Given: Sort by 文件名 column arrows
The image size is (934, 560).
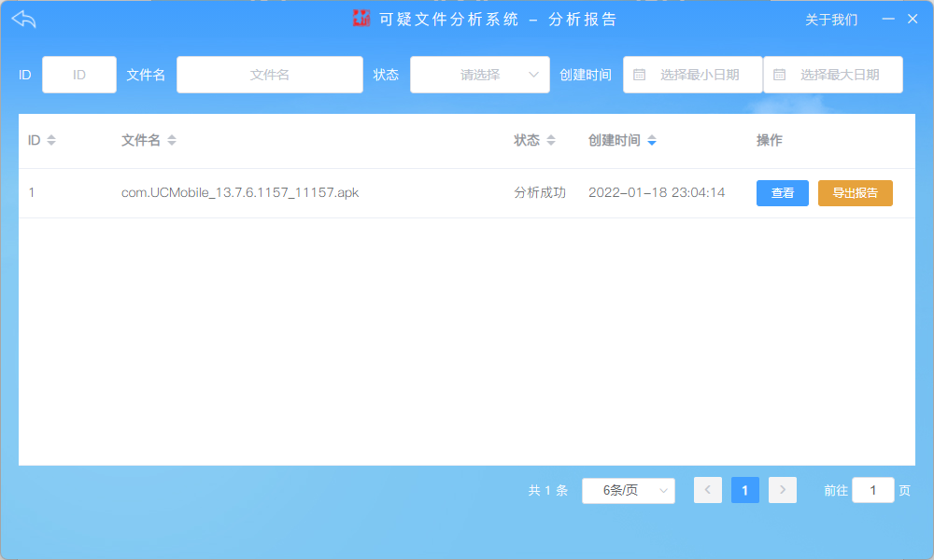Looking at the screenshot, I should [172, 141].
